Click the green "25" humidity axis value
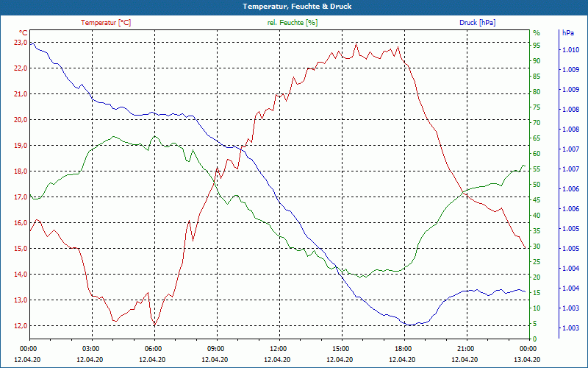 pos(537,262)
